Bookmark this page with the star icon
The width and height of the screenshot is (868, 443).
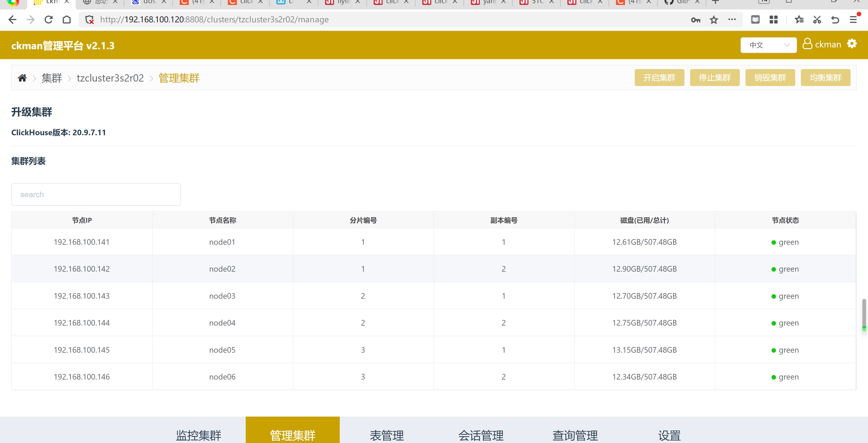(x=714, y=20)
